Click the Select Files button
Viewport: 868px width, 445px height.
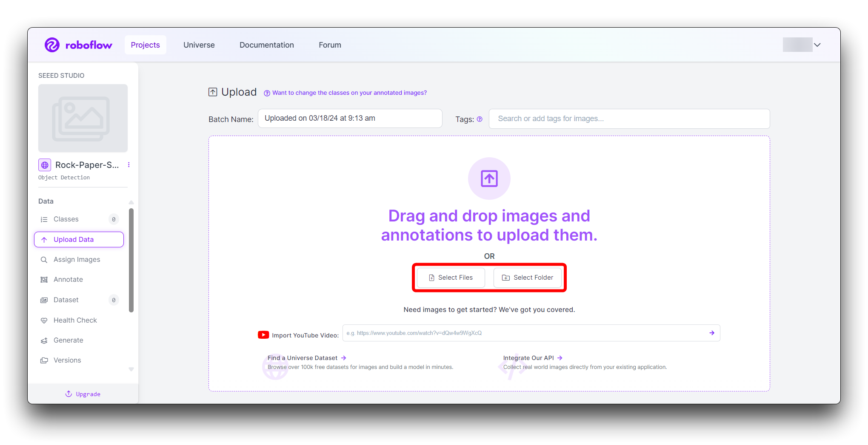(x=451, y=278)
